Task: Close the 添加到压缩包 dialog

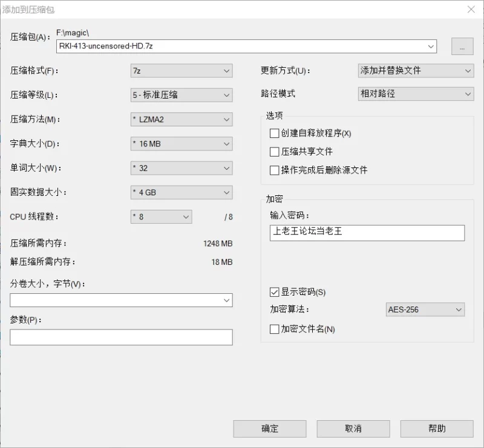Action: [x=471, y=10]
